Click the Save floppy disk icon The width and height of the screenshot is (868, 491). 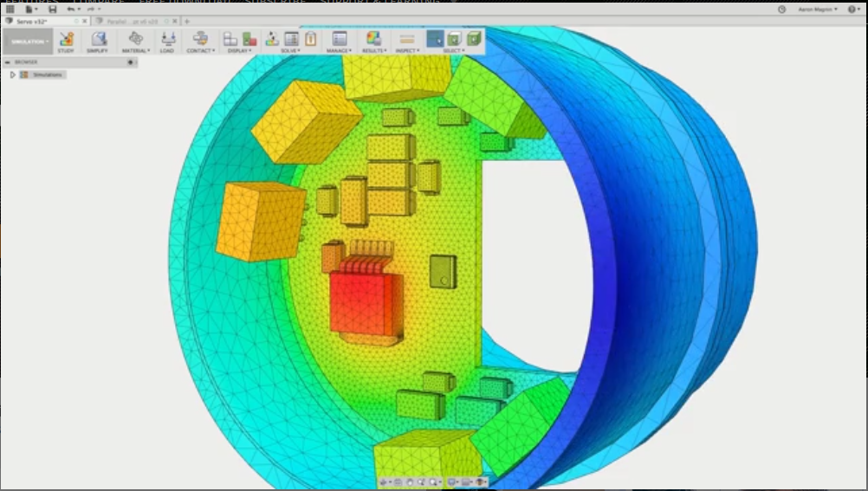pos(53,9)
